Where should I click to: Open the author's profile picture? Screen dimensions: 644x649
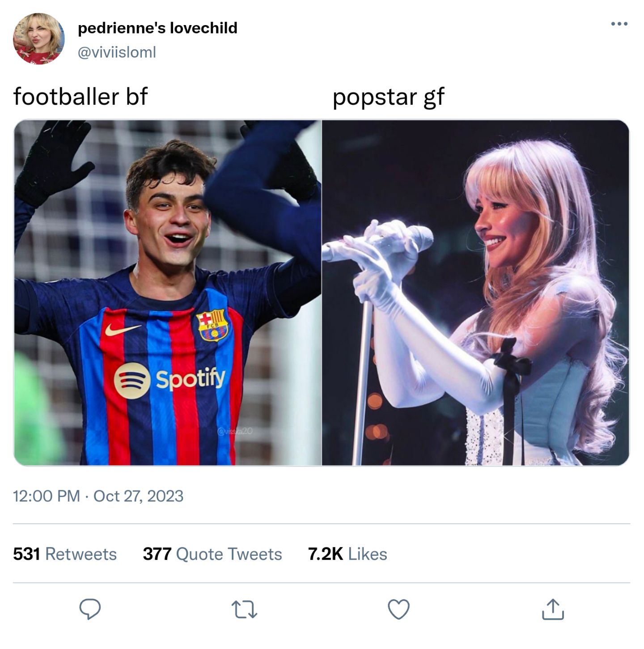click(x=38, y=39)
